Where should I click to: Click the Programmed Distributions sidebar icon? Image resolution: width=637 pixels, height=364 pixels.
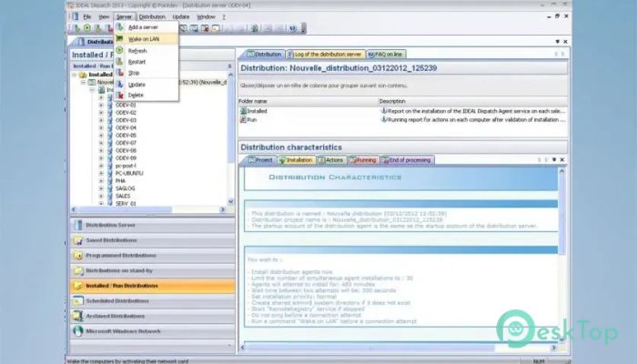click(78, 256)
